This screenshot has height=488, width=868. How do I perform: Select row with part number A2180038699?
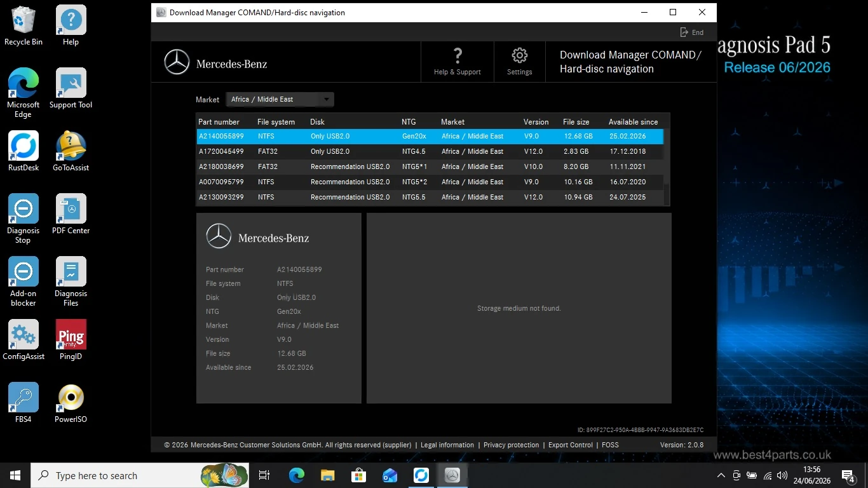430,166
